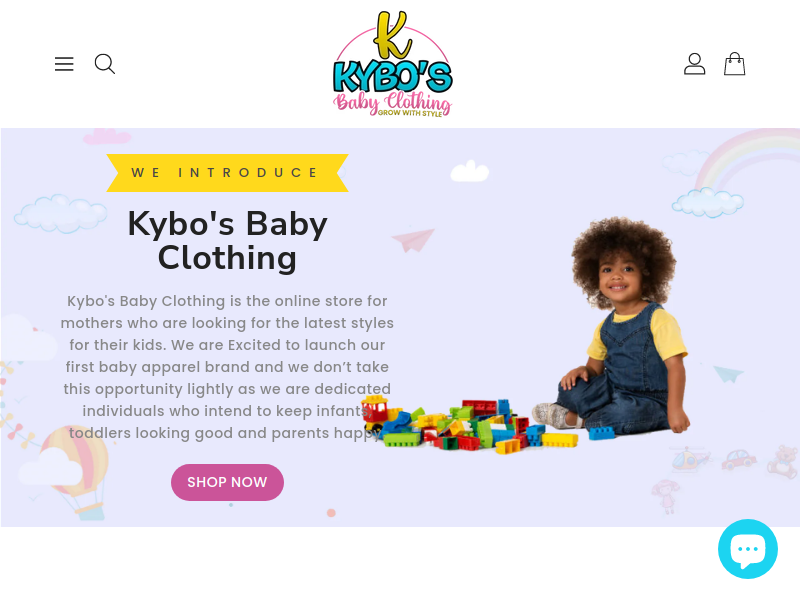
Task: Click the store description paragraph
Action: tap(228, 367)
